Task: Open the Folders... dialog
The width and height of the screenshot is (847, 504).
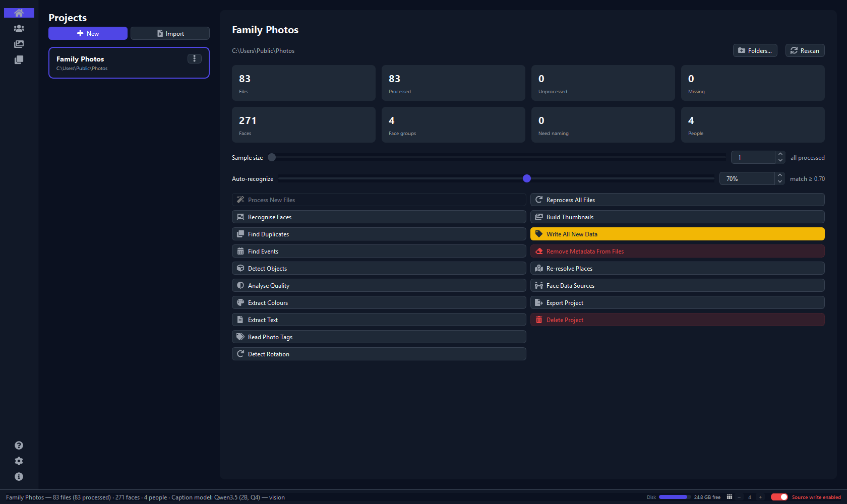Action: point(755,50)
